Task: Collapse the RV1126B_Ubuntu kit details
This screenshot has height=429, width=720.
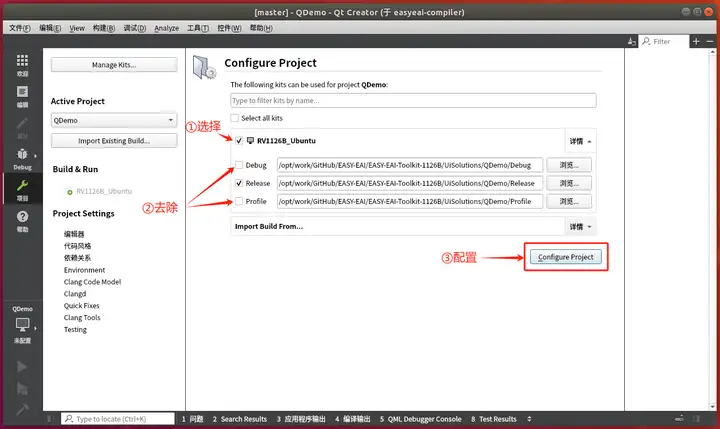Action: tap(580, 141)
